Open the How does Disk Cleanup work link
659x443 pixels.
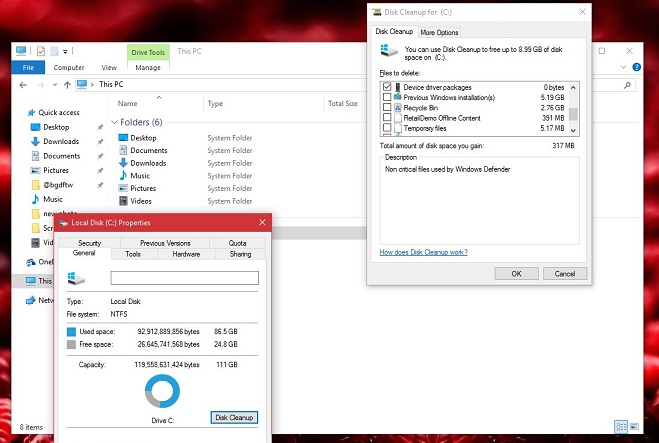click(x=423, y=252)
